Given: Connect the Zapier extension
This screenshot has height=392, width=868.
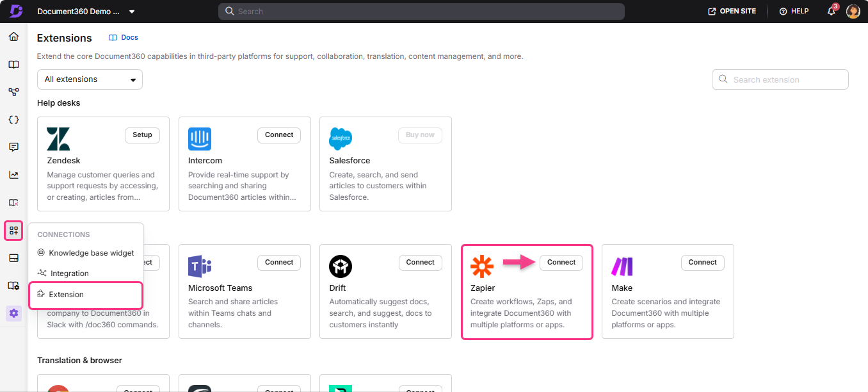Looking at the screenshot, I should 561,262.
